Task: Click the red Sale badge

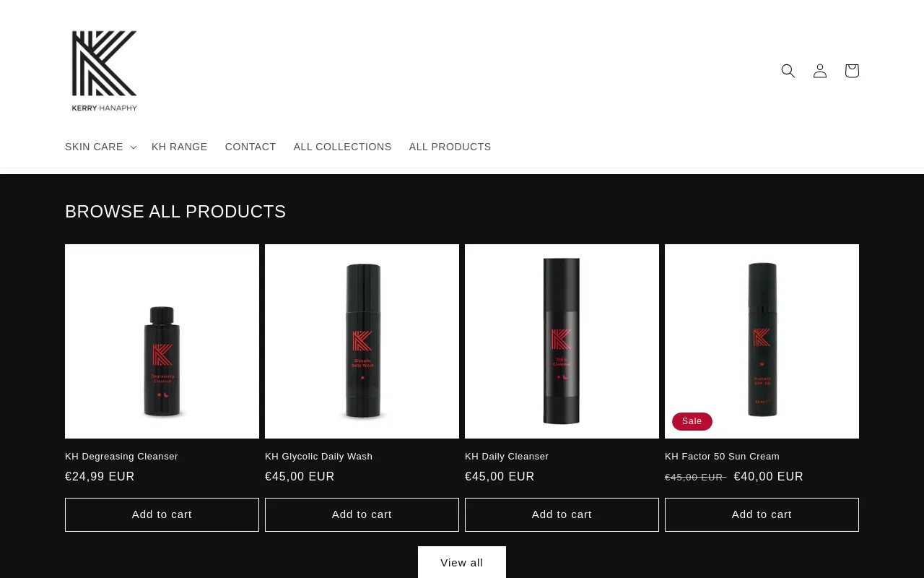Action: coord(692,421)
